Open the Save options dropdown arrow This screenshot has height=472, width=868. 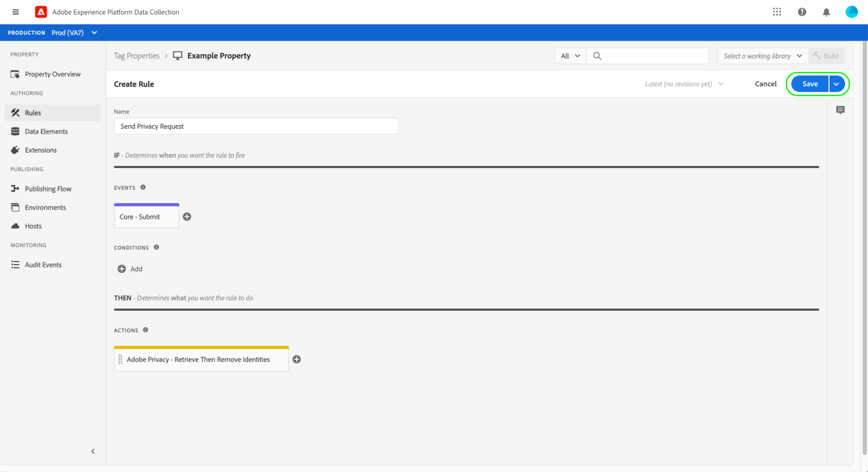[x=836, y=84]
